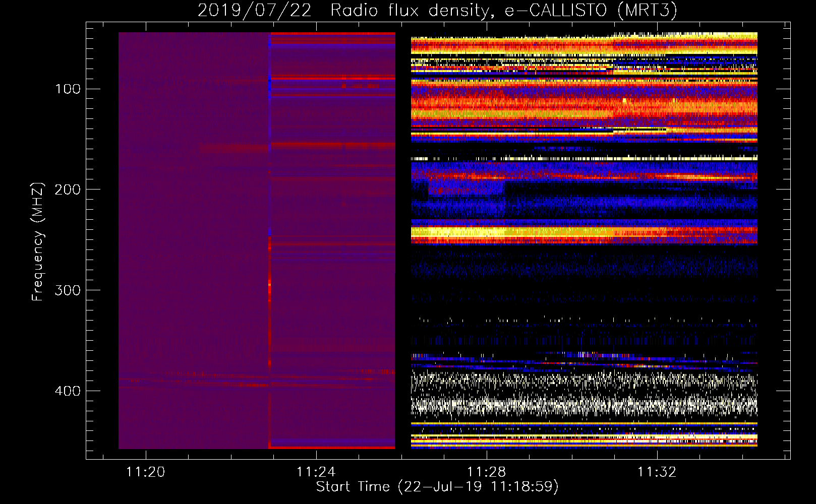
Task: Click the 'Frequency (MHZ)' axis label
Action: click(38, 241)
